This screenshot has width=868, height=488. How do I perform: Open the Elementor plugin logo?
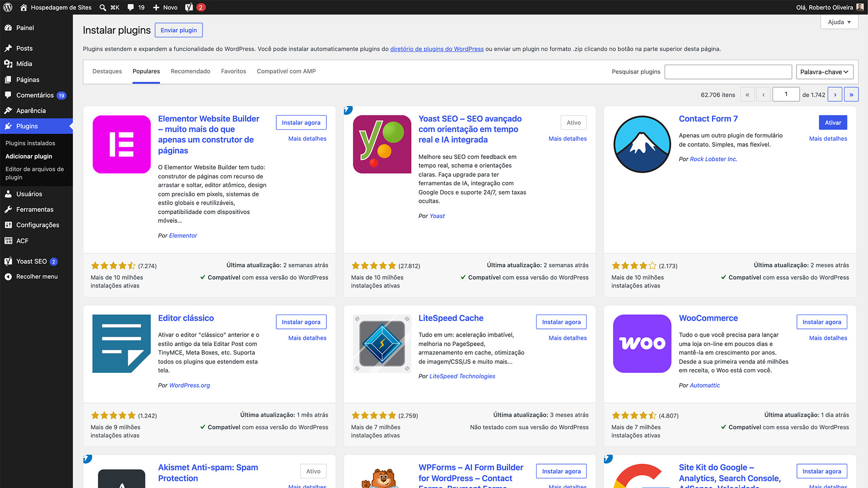122,144
